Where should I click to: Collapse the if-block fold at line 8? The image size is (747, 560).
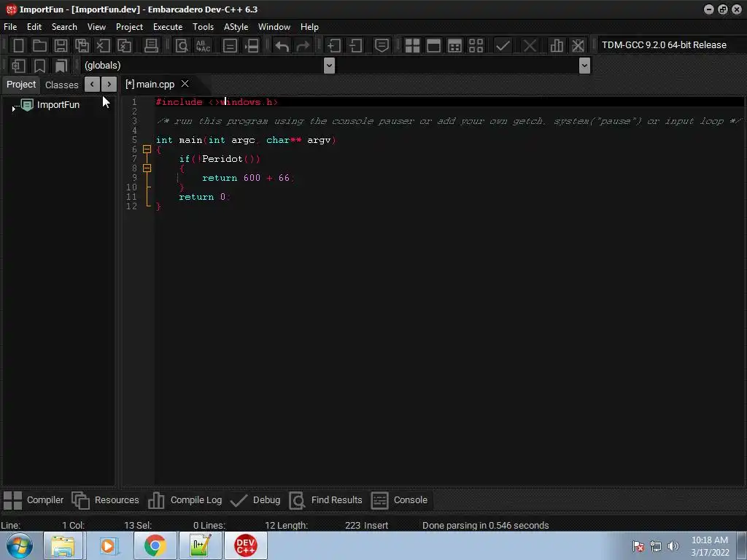point(147,168)
